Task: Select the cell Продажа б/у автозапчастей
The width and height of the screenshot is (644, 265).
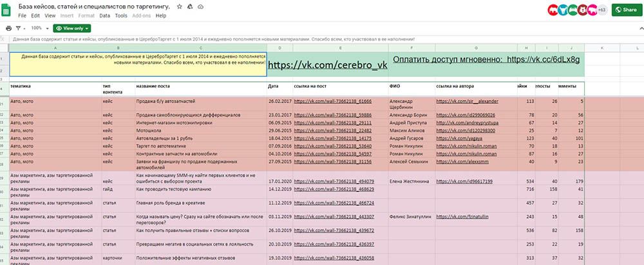Action: coord(201,104)
